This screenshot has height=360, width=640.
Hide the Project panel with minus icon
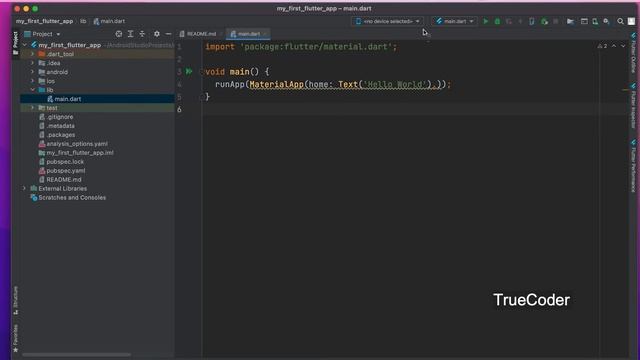point(169,34)
